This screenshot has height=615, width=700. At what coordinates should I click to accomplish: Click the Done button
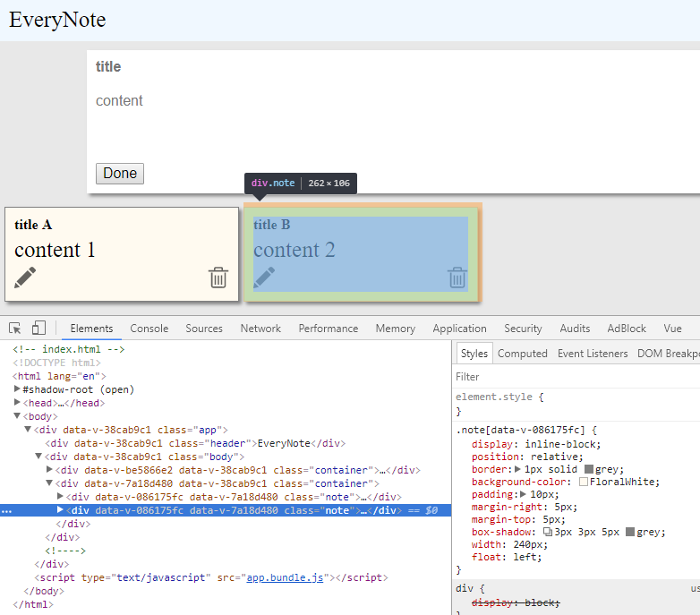point(120,173)
